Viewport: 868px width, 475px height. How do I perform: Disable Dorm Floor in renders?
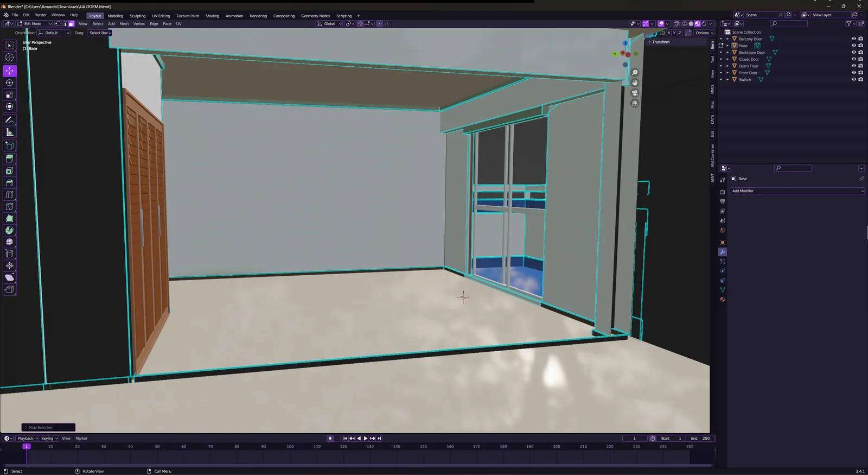(860, 66)
